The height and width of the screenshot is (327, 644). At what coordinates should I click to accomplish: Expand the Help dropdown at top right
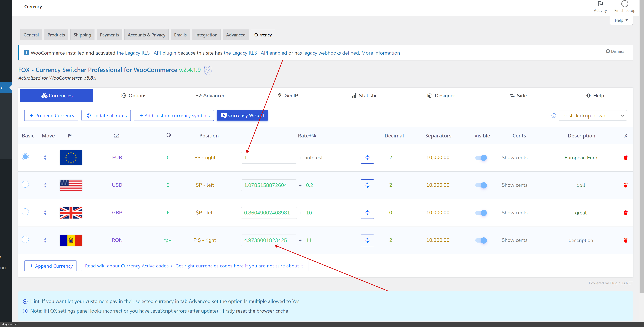621,20
